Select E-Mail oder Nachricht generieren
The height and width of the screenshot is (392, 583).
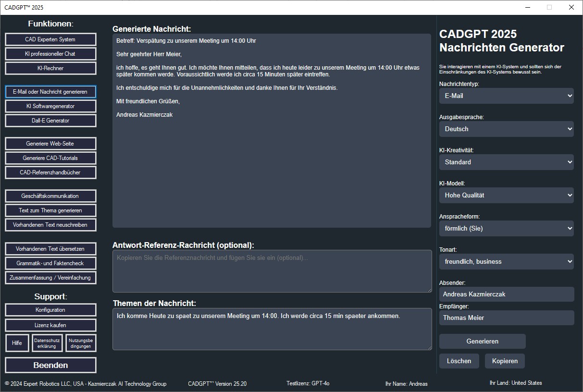pyautogui.click(x=50, y=92)
